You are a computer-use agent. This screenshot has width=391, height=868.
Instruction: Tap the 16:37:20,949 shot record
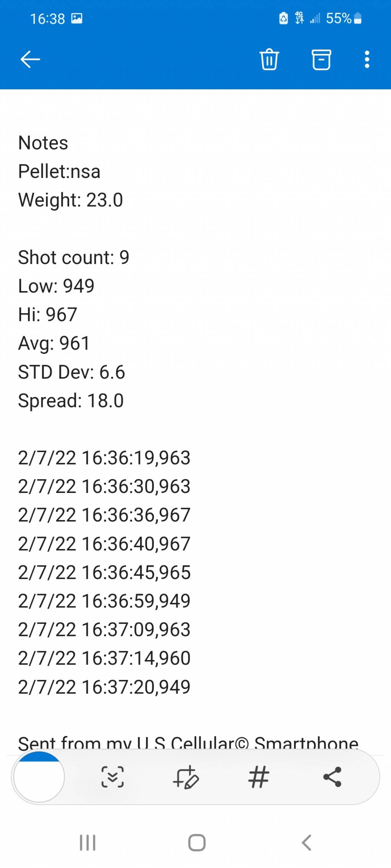(104, 687)
